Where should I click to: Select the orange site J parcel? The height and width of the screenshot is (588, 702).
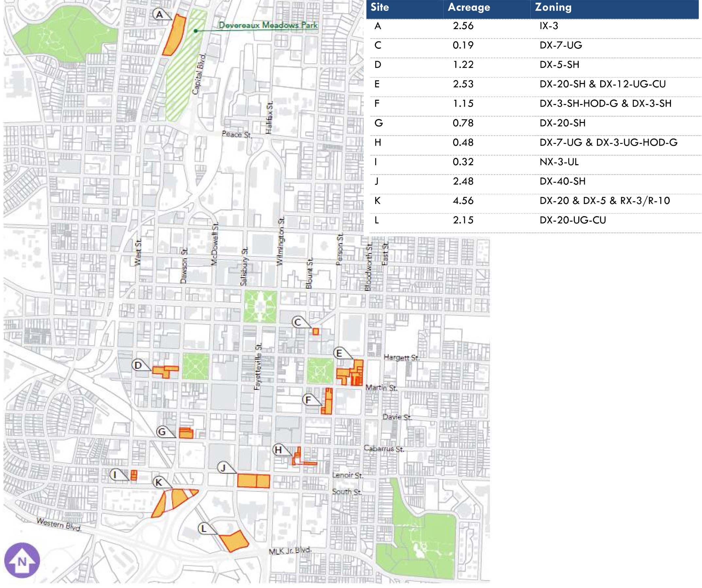point(254,481)
